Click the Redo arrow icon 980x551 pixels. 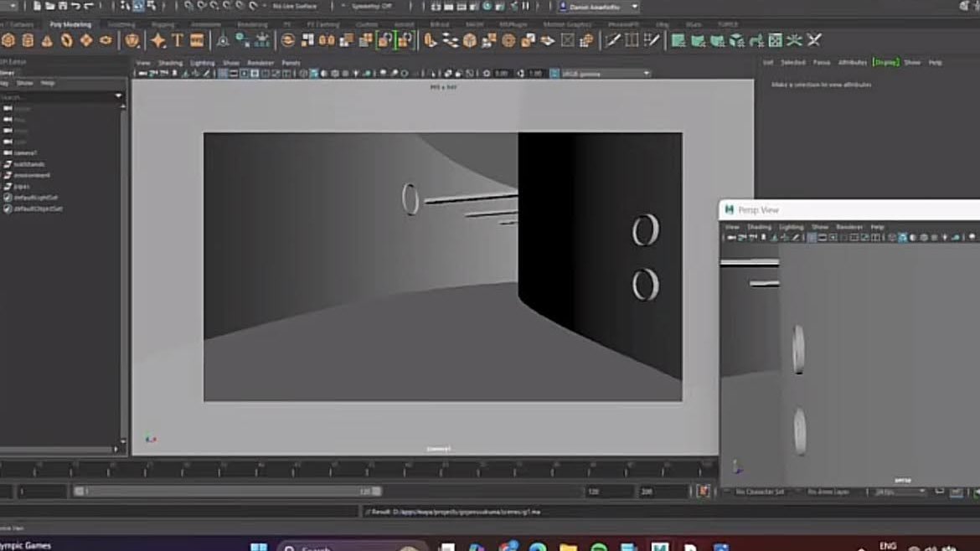coord(88,6)
